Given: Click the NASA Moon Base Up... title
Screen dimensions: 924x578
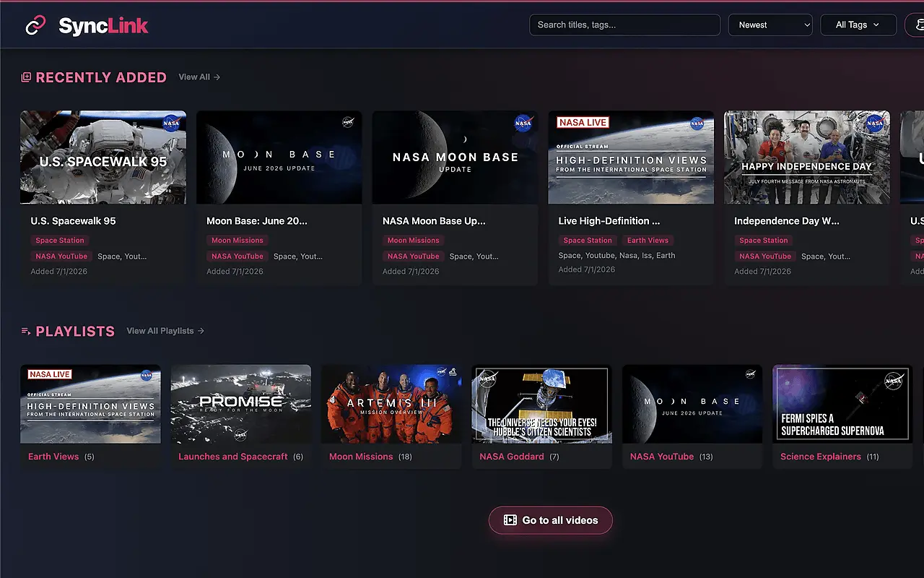Looking at the screenshot, I should tap(434, 221).
